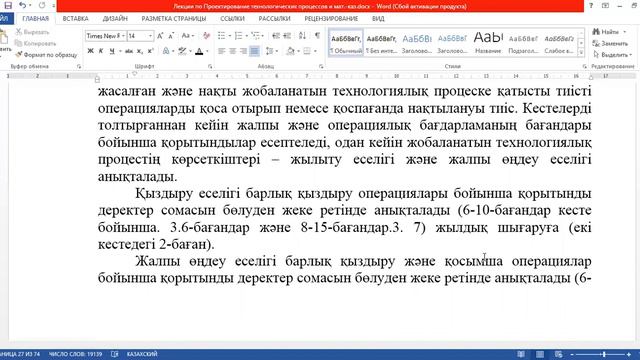
Task: Switch to Web Layout view in status bar
Action: 558,354
